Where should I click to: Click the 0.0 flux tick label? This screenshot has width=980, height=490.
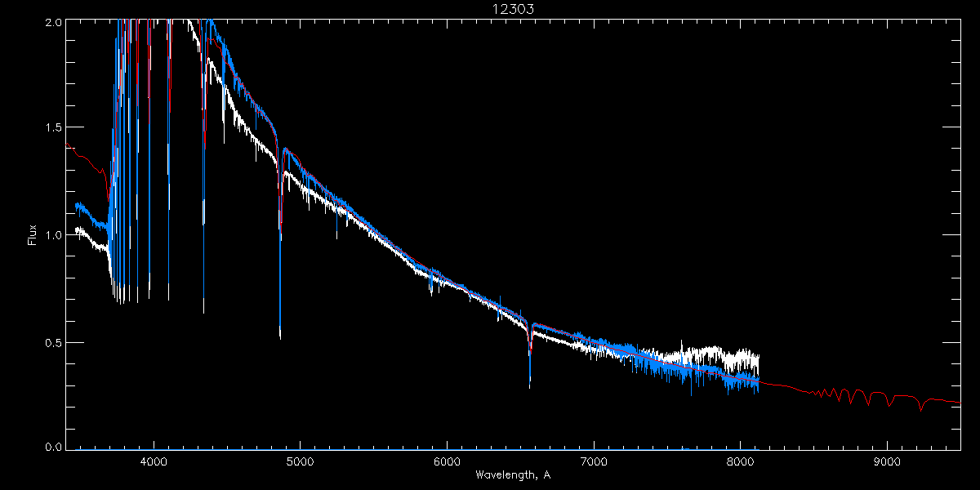53,446
